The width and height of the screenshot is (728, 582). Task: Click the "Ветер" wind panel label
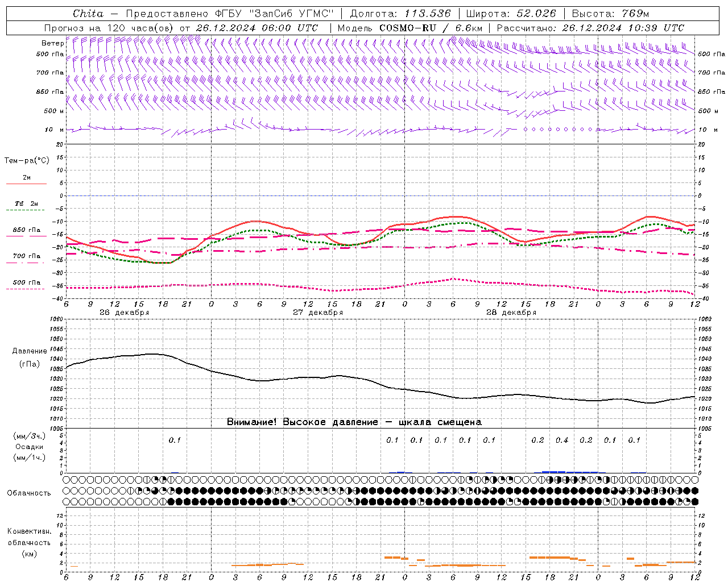(52, 43)
